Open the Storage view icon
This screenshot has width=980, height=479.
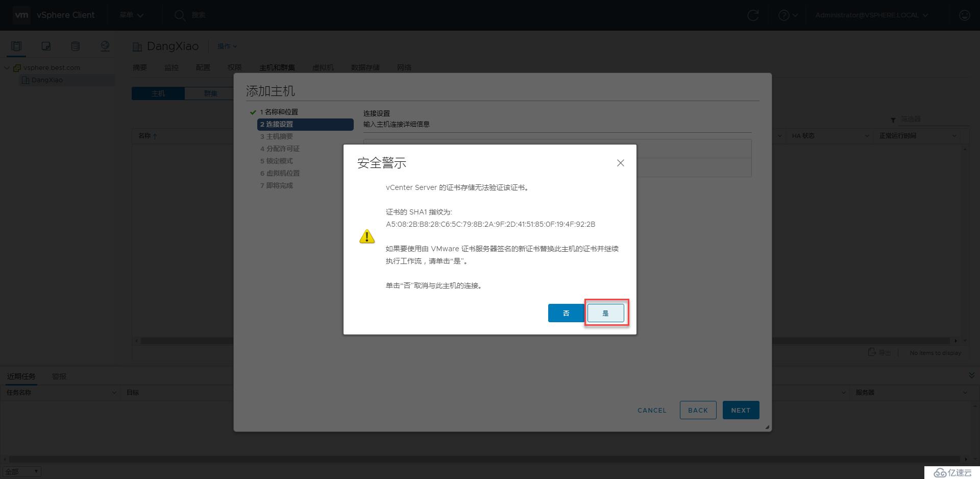75,46
